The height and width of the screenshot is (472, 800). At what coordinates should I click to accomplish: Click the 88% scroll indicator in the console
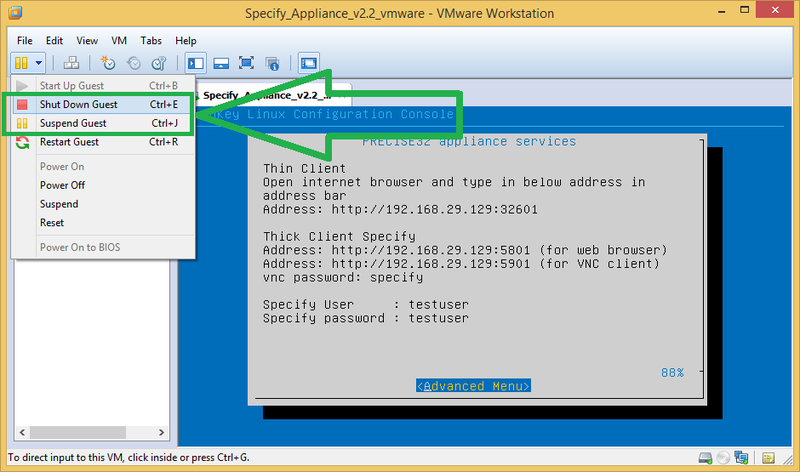[672, 372]
